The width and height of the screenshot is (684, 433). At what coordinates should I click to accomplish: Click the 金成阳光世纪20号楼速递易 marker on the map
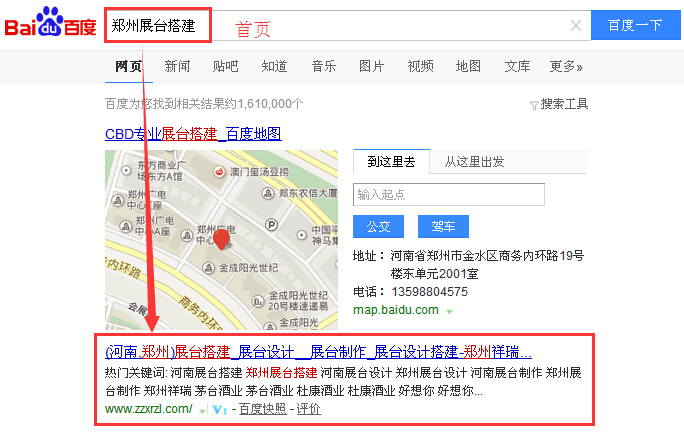pyautogui.click(x=257, y=301)
